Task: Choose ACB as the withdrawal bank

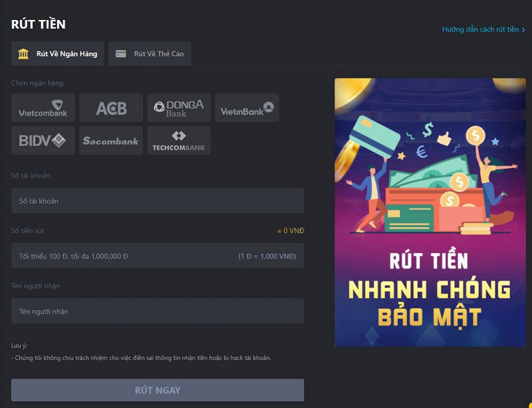Action: [x=111, y=108]
